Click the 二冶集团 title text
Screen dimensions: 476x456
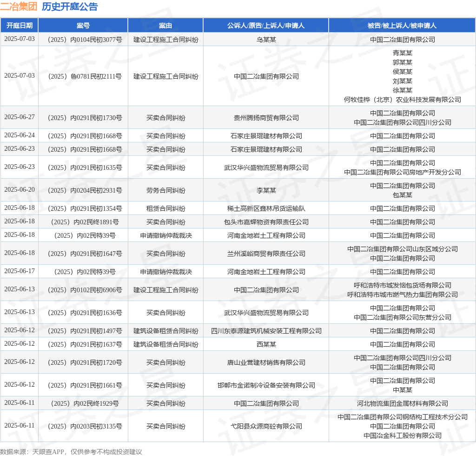click(x=19, y=7)
